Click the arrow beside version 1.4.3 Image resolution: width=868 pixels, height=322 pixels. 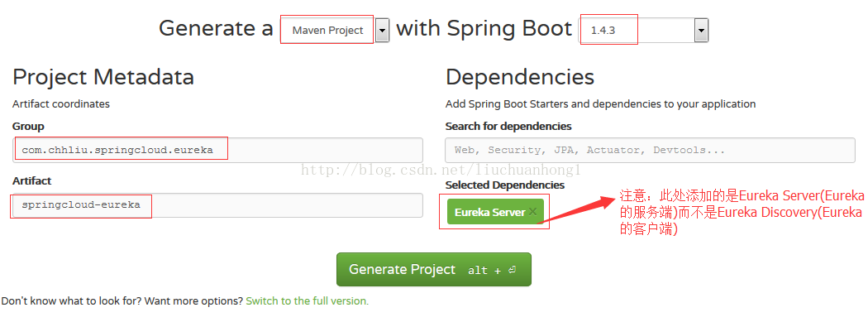(701, 30)
